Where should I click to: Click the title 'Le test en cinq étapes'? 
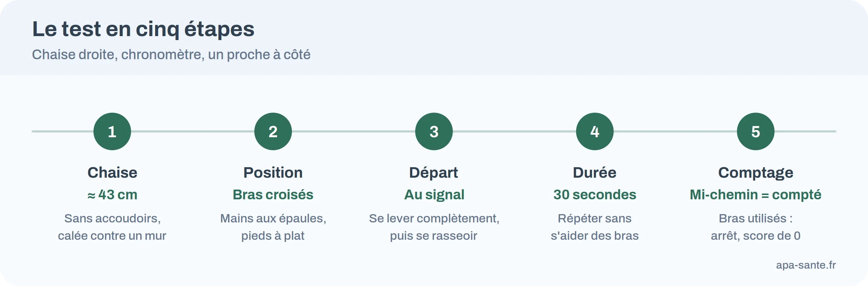coord(143,29)
